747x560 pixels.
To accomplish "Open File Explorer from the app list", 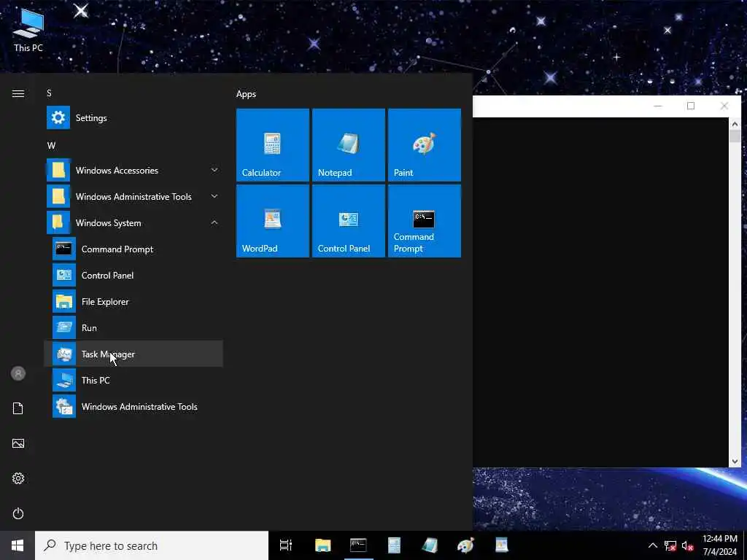I will pos(133,301).
